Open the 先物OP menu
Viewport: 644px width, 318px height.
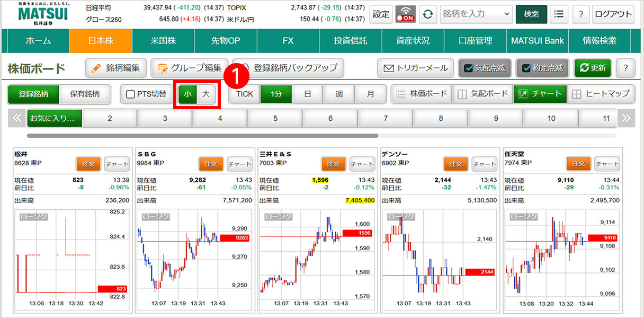click(x=226, y=41)
